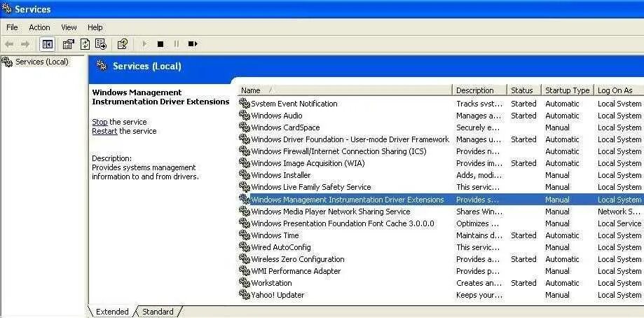Screen dimensions: 644x318
Task: Switch to the Standard tab
Action: pos(158,312)
